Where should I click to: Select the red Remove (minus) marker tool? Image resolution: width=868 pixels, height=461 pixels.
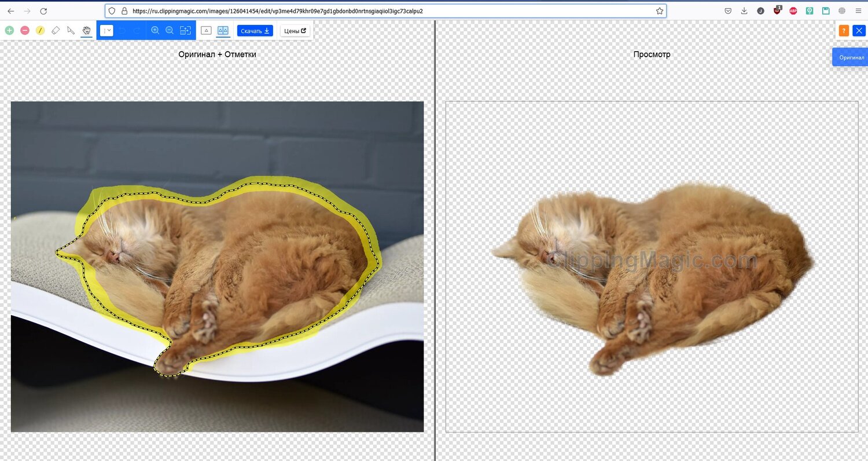(x=25, y=30)
